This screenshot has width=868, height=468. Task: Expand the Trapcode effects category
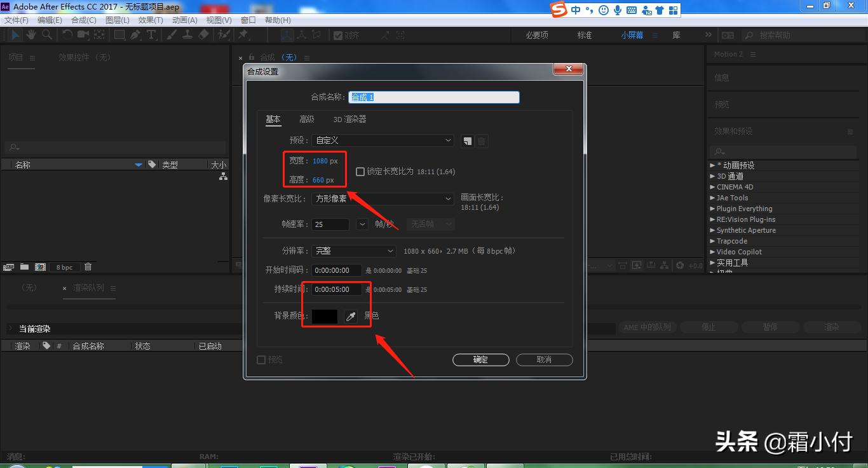[712, 241]
